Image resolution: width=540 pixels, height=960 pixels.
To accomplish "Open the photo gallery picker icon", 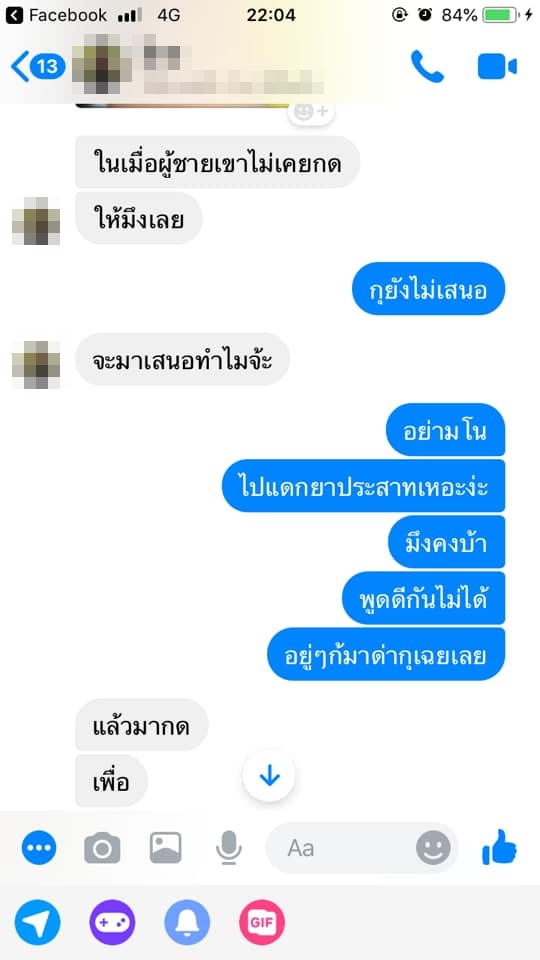I will click(165, 848).
